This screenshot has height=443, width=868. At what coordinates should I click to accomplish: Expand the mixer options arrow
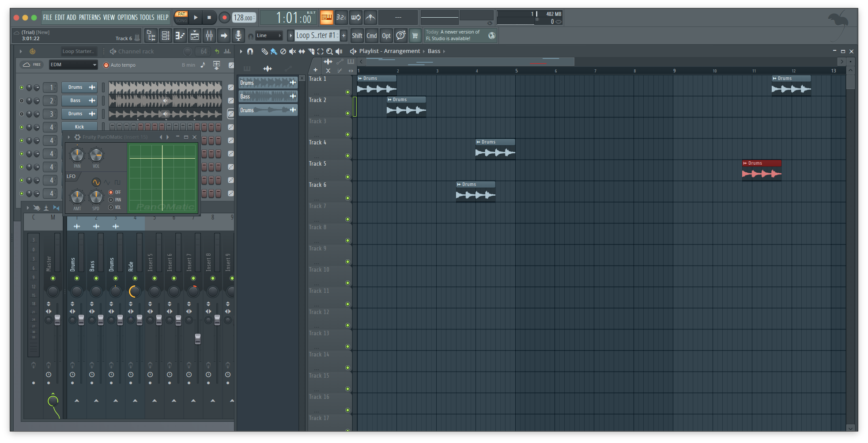coord(28,208)
